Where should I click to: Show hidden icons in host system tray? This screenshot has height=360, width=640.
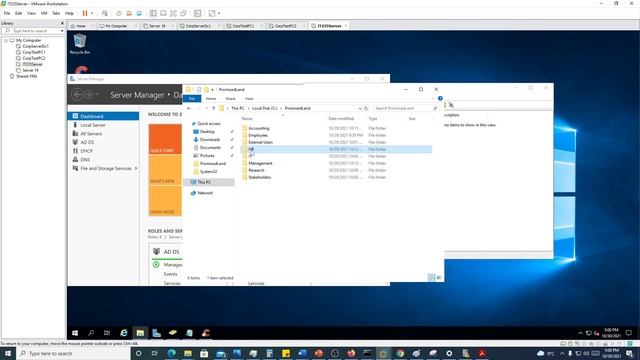[562, 353]
